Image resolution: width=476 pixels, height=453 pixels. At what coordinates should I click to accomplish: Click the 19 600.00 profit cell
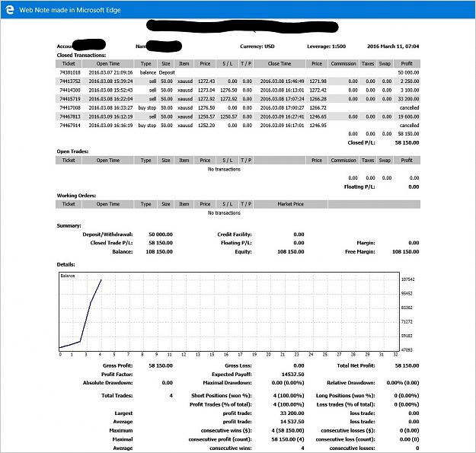point(408,116)
